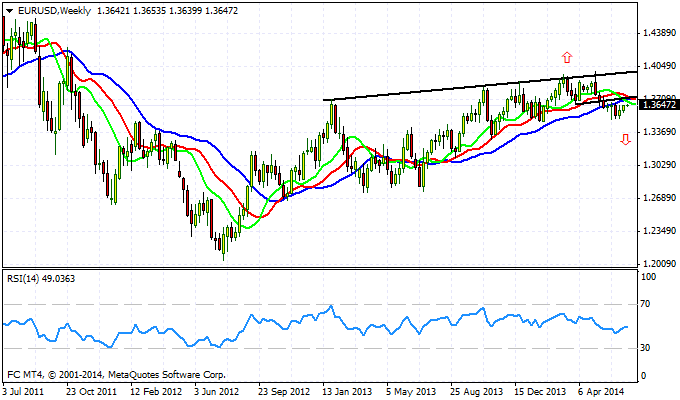
Task: Select the long upper black trendline
Action: 480,86
